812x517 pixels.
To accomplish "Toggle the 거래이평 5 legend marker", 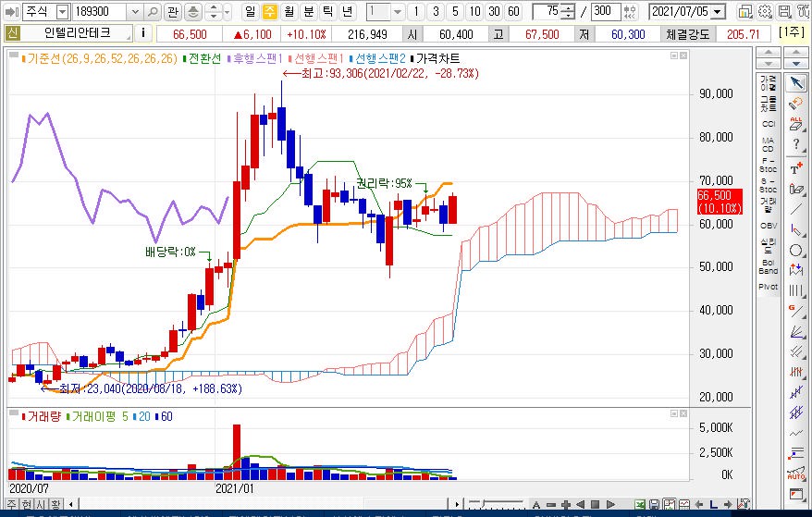I will pos(68,416).
